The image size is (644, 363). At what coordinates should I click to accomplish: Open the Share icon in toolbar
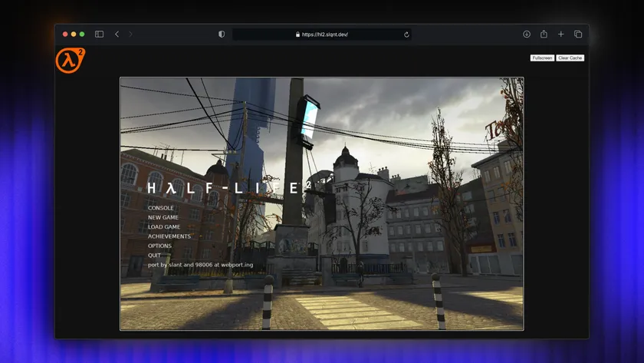(x=544, y=34)
